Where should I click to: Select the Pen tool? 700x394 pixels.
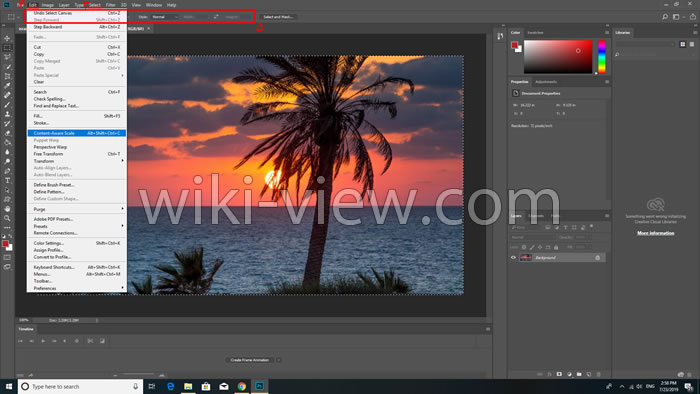[x=7, y=171]
